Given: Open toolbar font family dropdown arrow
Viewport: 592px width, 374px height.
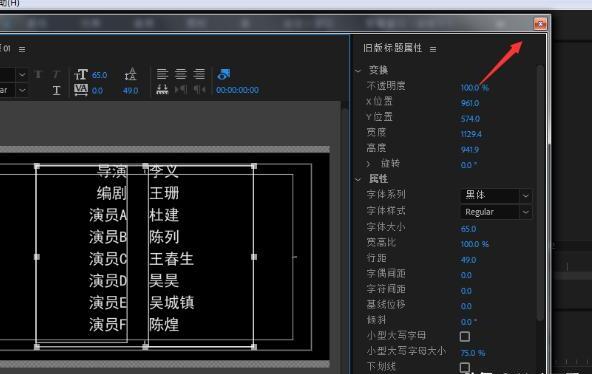Looking at the screenshot, I should (x=22, y=75).
